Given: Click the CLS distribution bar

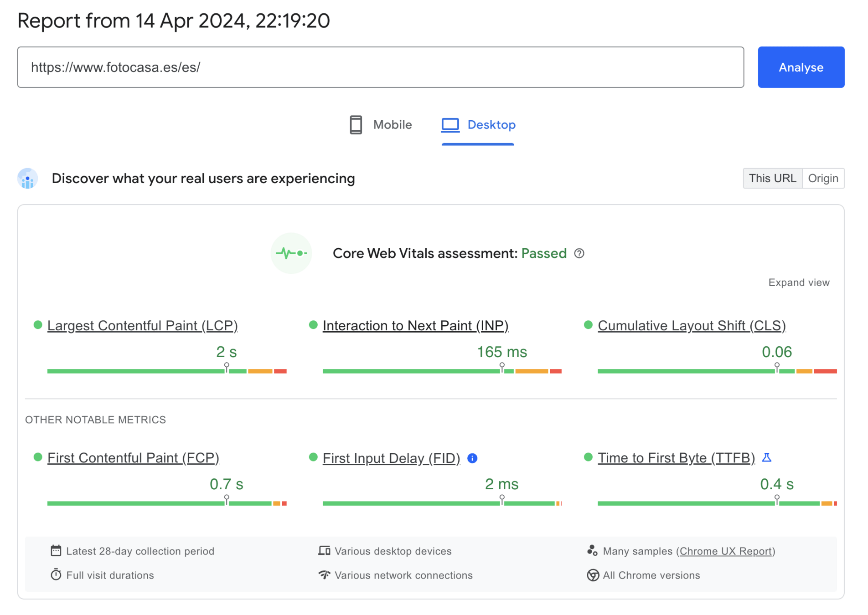Looking at the screenshot, I should (x=717, y=371).
